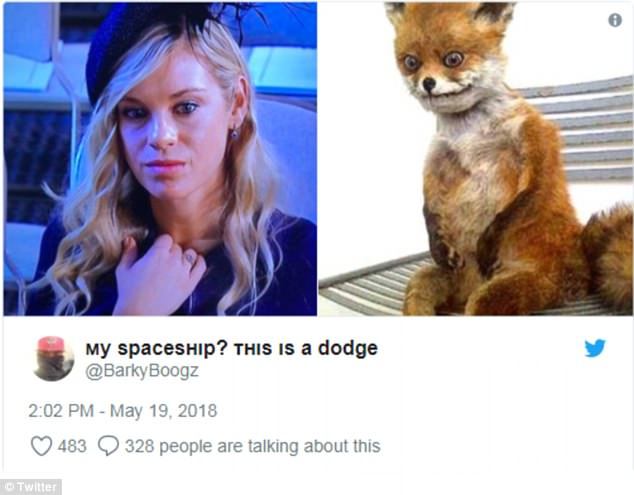
Task: Open the BarkyBoogz profile avatar
Action: click(x=54, y=359)
